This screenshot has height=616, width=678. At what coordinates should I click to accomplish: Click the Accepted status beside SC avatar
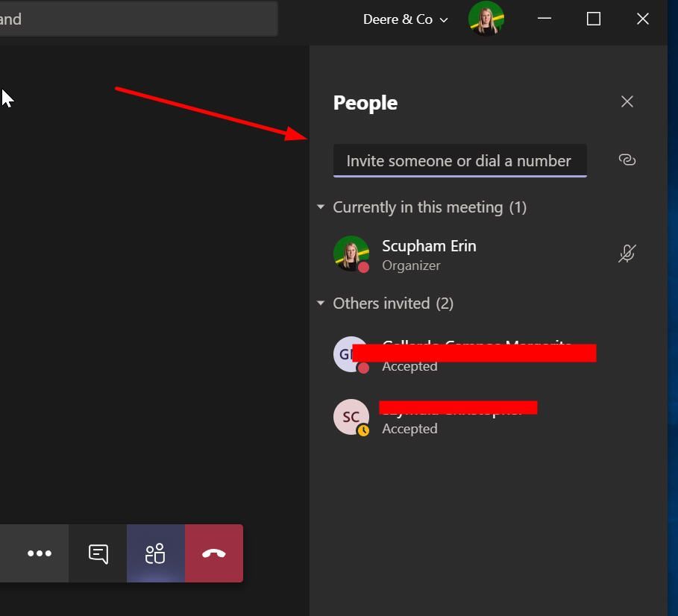[x=409, y=429]
